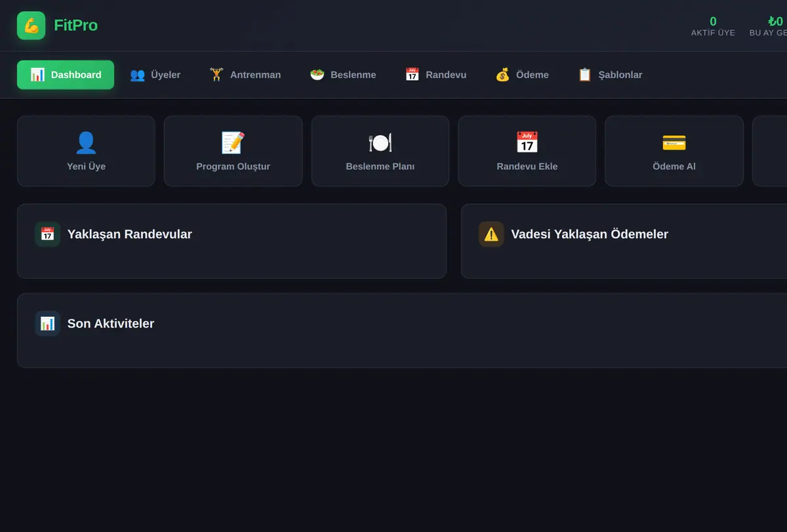Image resolution: width=787 pixels, height=532 pixels.
Task: Click the Yeni Üye card label
Action: 87,167
